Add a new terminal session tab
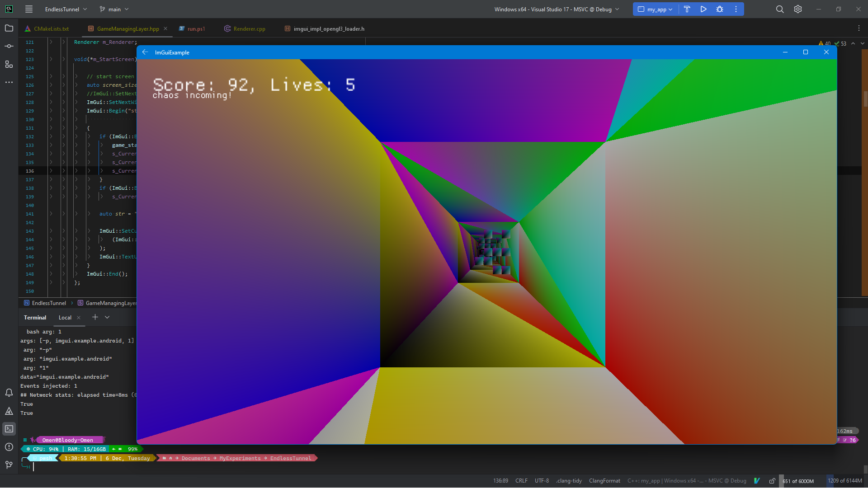The width and height of the screenshot is (868, 488). click(95, 317)
